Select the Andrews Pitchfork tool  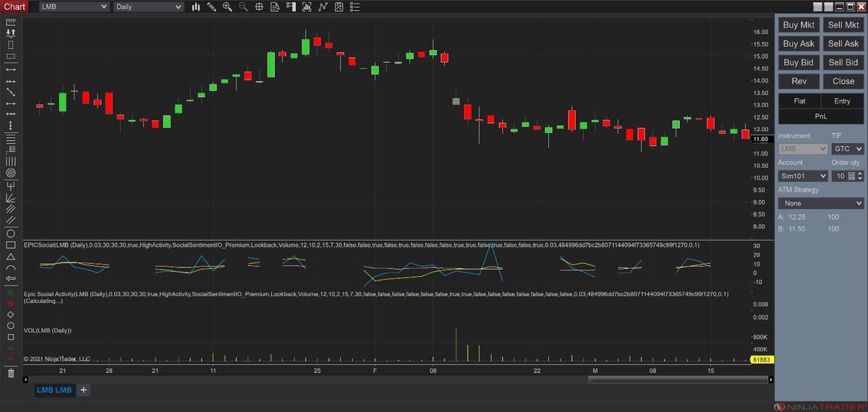click(x=11, y=186)
